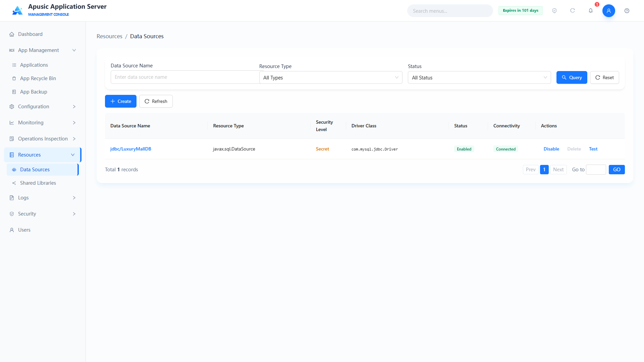644x362 pixels.
Task: Test connectivity of jdbc/LuxuryMallDB
Action: pos(593,149)
